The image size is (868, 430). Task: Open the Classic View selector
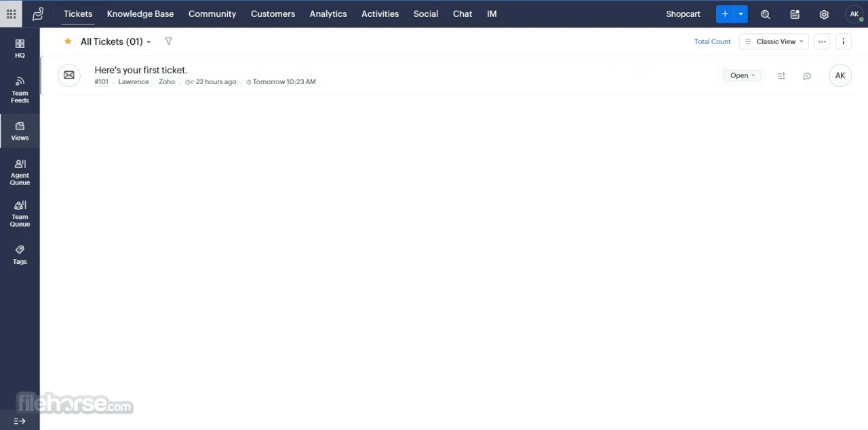coord(774,41)
